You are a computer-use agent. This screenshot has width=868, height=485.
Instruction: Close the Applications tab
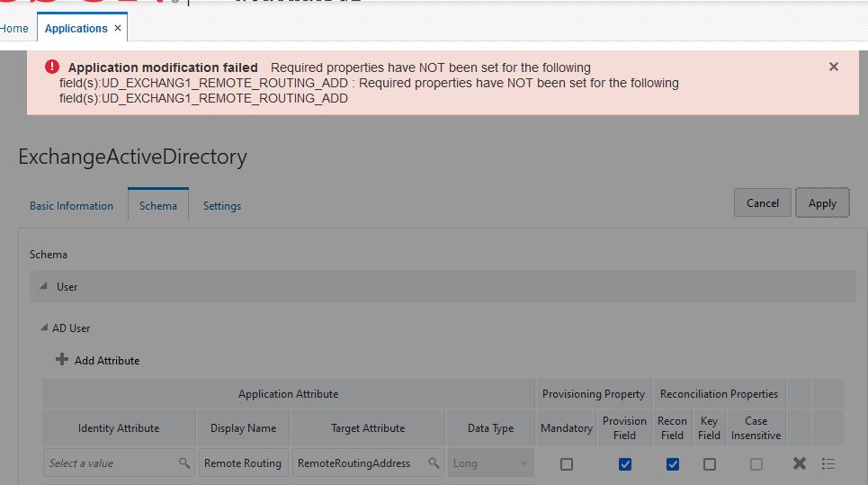pyautogui.click(x=117, y=28)
